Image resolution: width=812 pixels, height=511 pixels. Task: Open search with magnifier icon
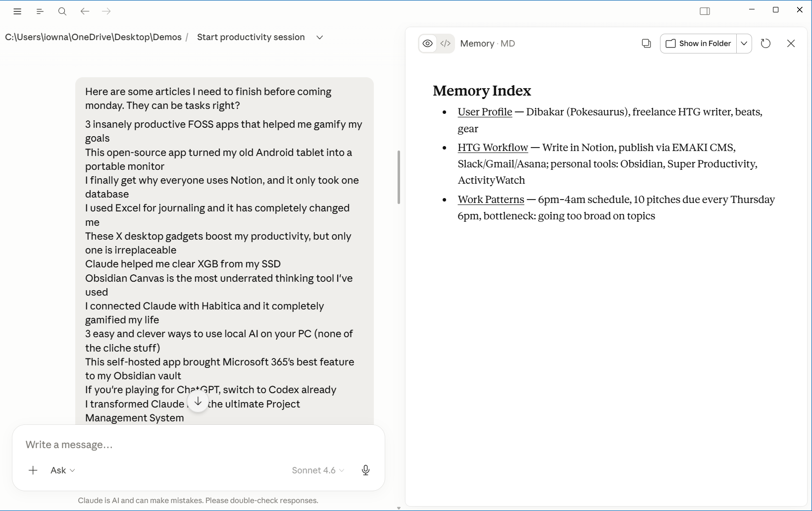(62, 11)
